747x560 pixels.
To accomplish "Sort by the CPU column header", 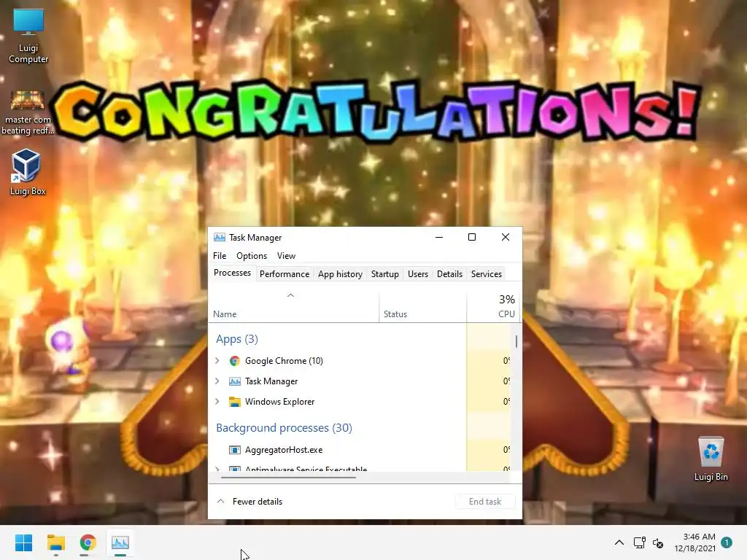I will pyautogui.click(x=493, y=308).
